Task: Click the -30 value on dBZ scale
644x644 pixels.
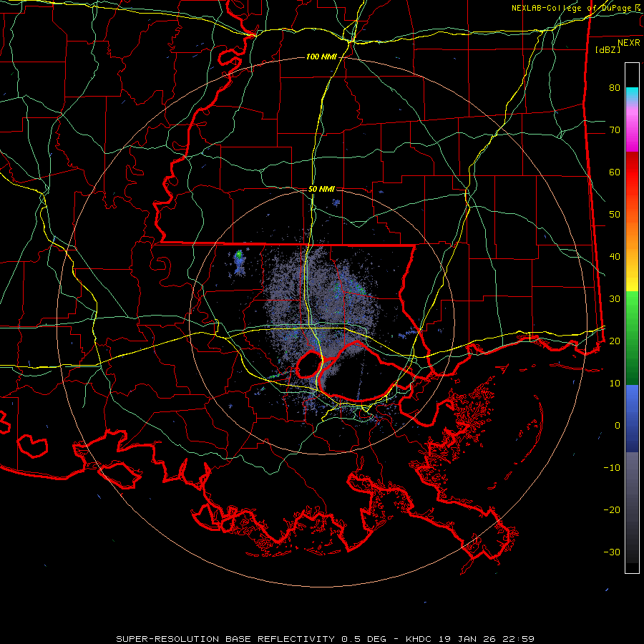Action: pos(612,552)
